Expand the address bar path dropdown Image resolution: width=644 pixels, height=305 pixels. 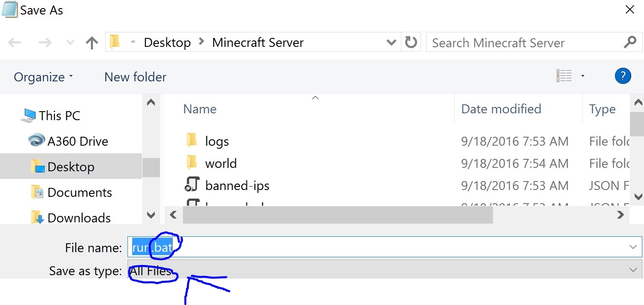click(391, 42)
